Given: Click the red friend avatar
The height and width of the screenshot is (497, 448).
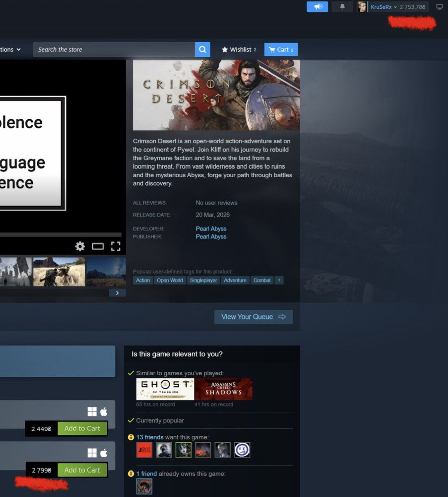Looking at the screenshot, I should click(x=144, y=450).
